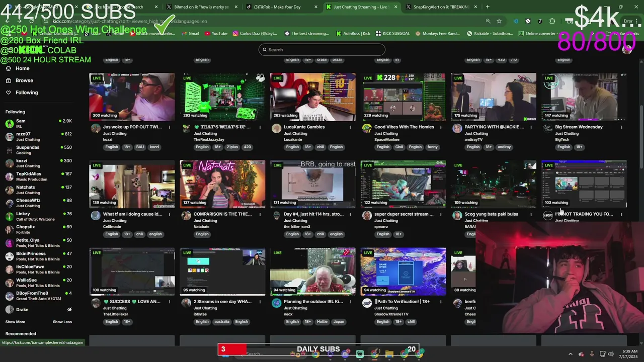Expand hidden system tray icons chevron
Image resolution: width=644 pixels, height=362 pixels.
(570, 354)
